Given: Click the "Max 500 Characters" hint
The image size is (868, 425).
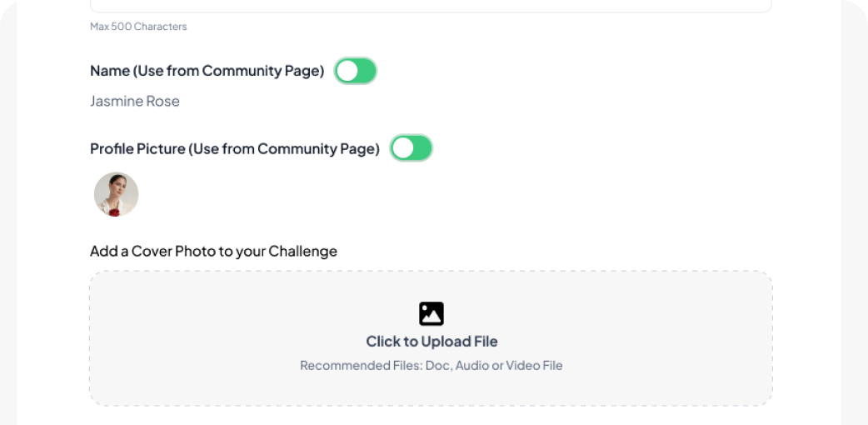Looking at the screenshot, I should coord(138,27).
